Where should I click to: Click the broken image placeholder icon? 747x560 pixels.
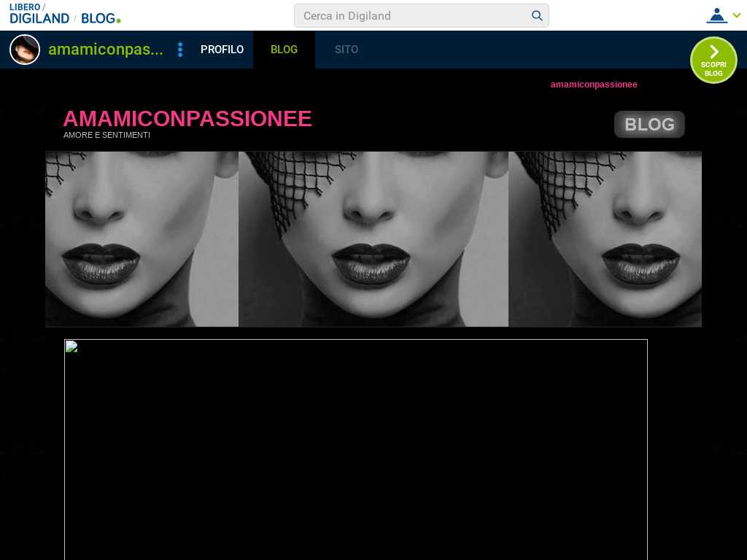[71, 346]
